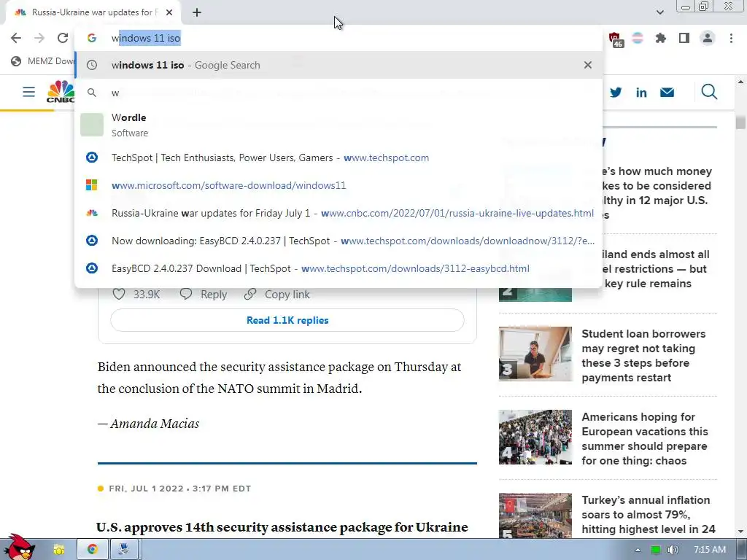Open Student loan borrowers trending article
The height and width of the screenshot is (560, 747).
pyautogui.click(x=643, y=355)
